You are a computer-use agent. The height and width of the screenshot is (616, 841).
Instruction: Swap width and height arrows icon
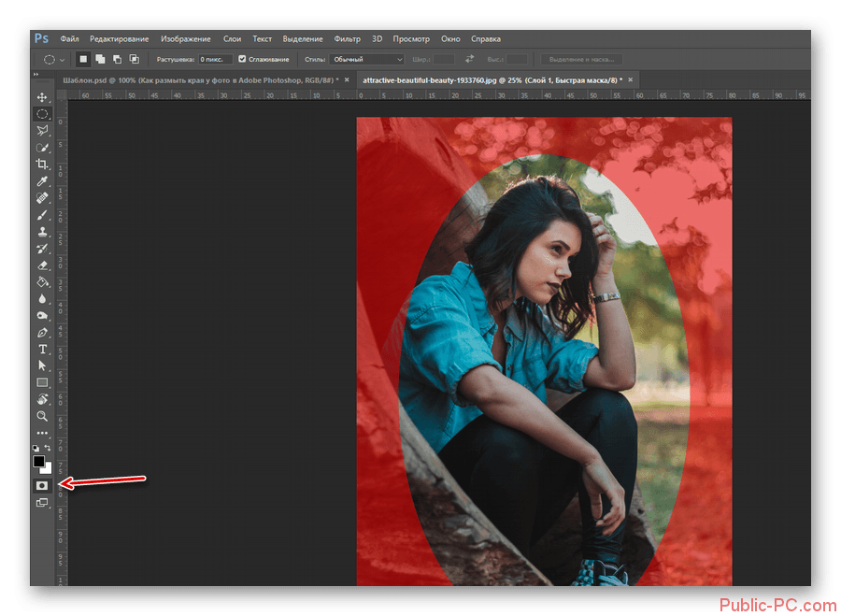point(470,59)
